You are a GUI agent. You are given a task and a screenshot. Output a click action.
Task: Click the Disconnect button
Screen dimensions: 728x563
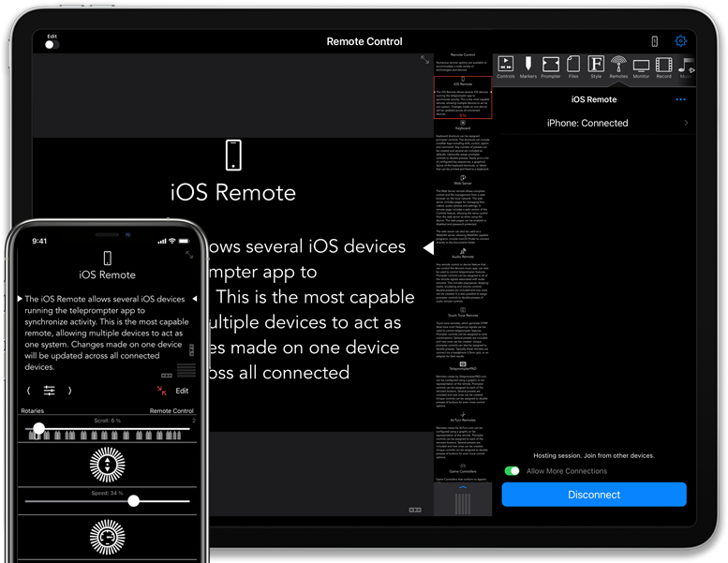[x=594, y=495]
